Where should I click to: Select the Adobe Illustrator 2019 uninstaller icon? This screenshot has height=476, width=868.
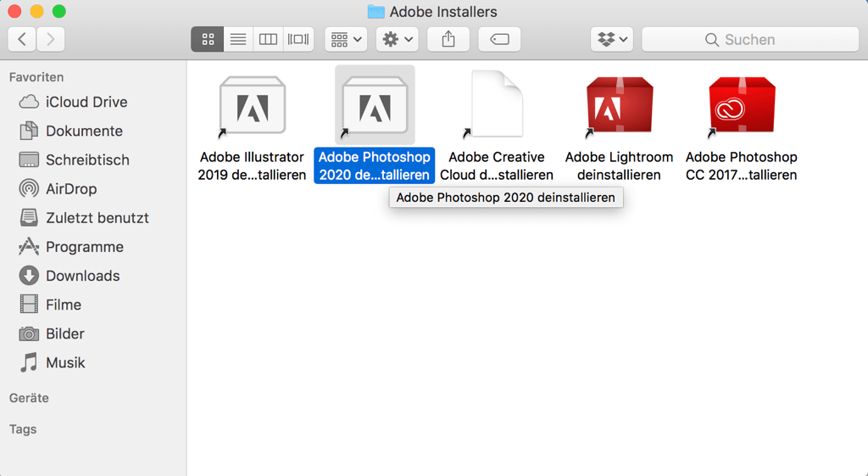(x=252, y=105)
